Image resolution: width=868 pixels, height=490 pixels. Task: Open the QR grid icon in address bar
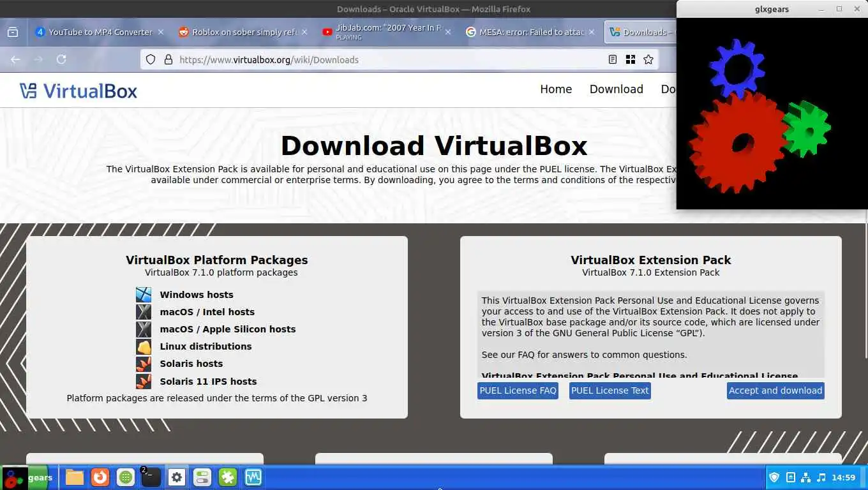click(631, 59)
